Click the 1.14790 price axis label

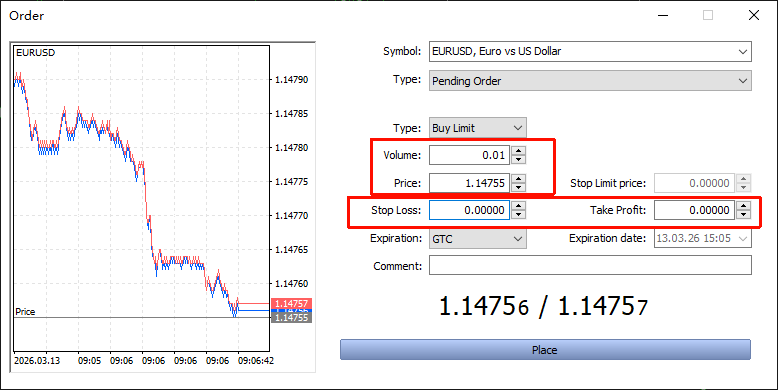291,79
